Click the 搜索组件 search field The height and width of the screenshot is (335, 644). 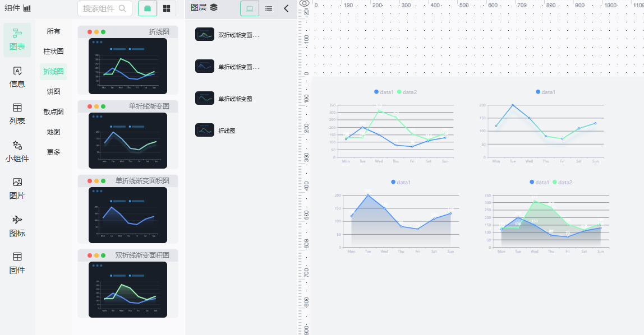pyautogui.click(x=105, y=8)
